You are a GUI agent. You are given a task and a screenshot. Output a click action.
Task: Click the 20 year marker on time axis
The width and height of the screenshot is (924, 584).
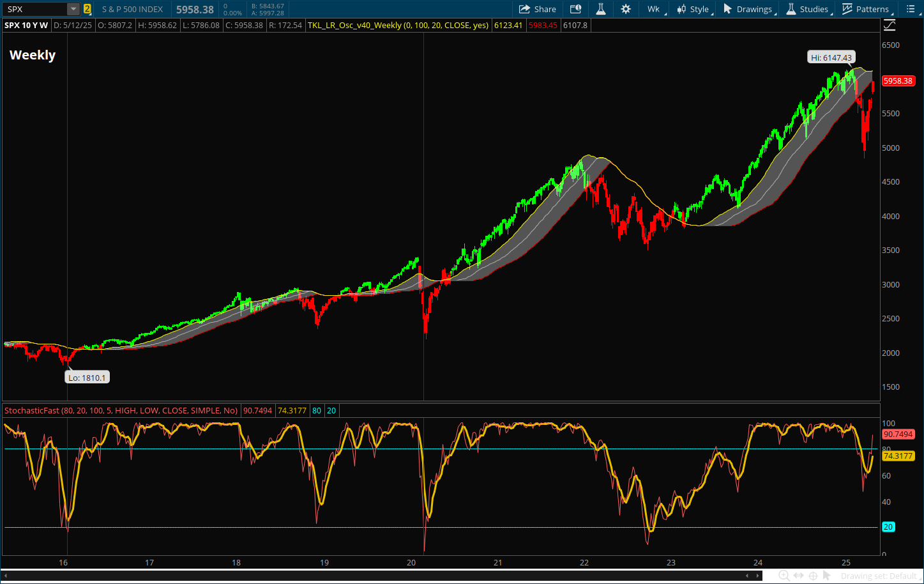pyautogui.click(x=411, y=562)
